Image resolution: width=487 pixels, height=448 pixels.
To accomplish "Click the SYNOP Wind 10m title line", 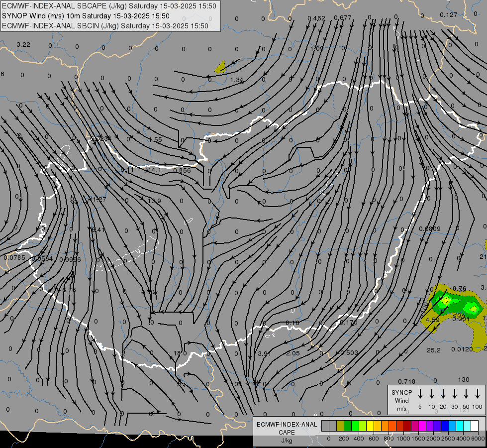I will click(x=86, y=16).
